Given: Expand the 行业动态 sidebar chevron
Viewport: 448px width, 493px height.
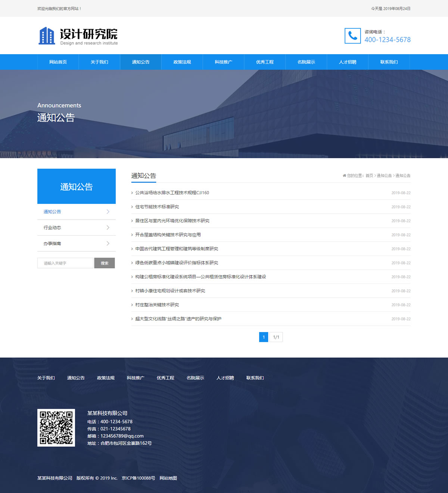Looking at the screenshot, I should [x=108, y=227].
